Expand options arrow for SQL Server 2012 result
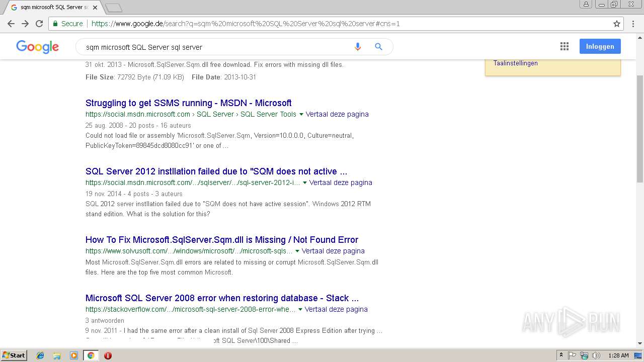The width and height of the screenshot is (644, 362). click(305, 183)
